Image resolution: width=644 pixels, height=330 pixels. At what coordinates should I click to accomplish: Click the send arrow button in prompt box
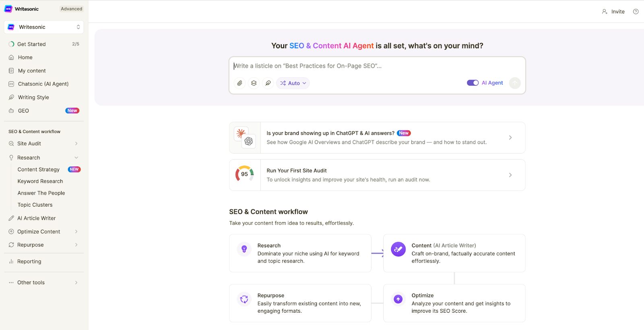pos(515,83)
